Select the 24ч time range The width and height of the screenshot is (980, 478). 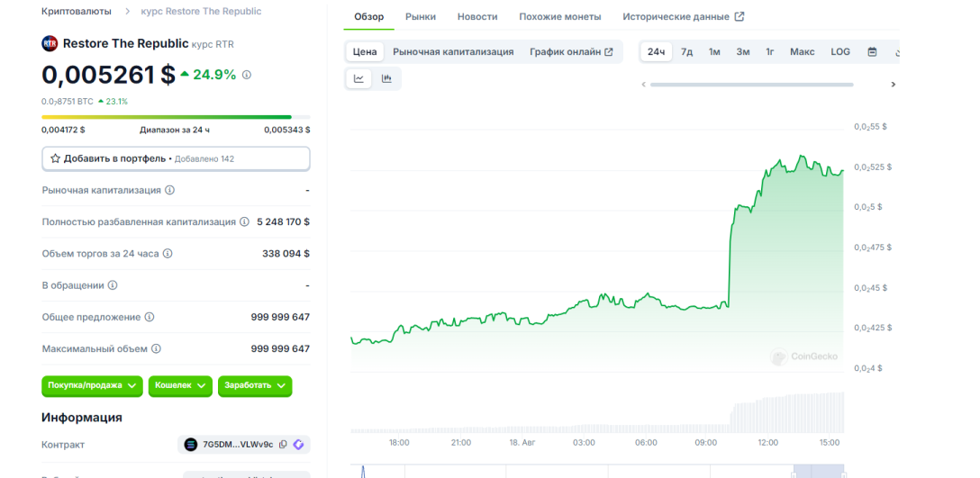tap(656, 51)
